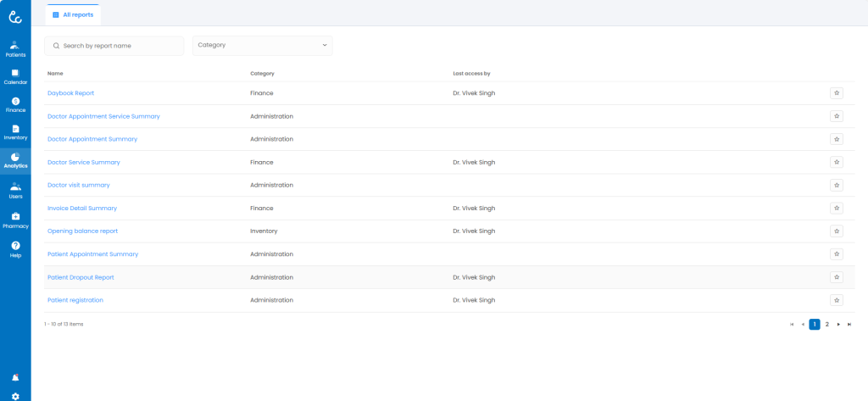This screenshot has height=401, width=868.
Task: Expand the Category filter dropdown
Action: click(262, 45)
